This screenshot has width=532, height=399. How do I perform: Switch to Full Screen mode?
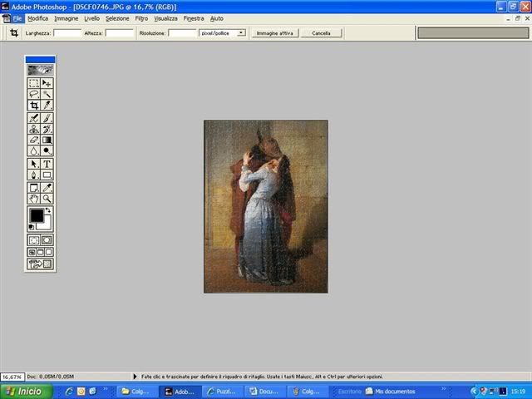coord(49,252)
